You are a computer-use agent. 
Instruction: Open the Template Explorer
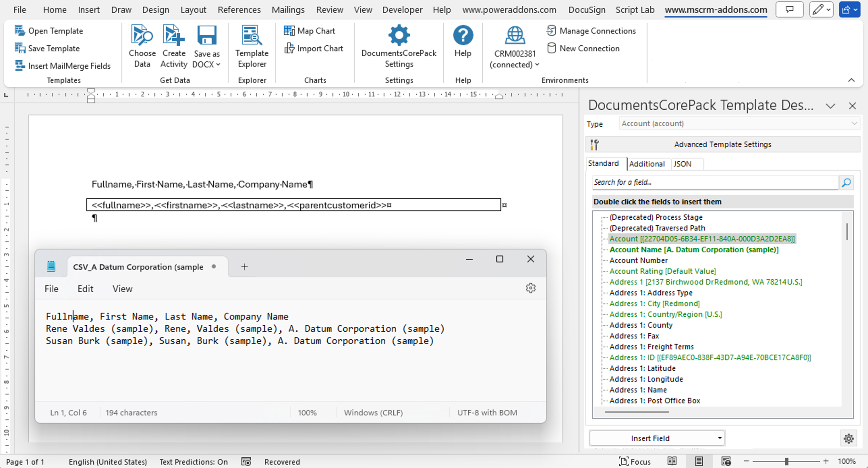click(x=251, y=46)
